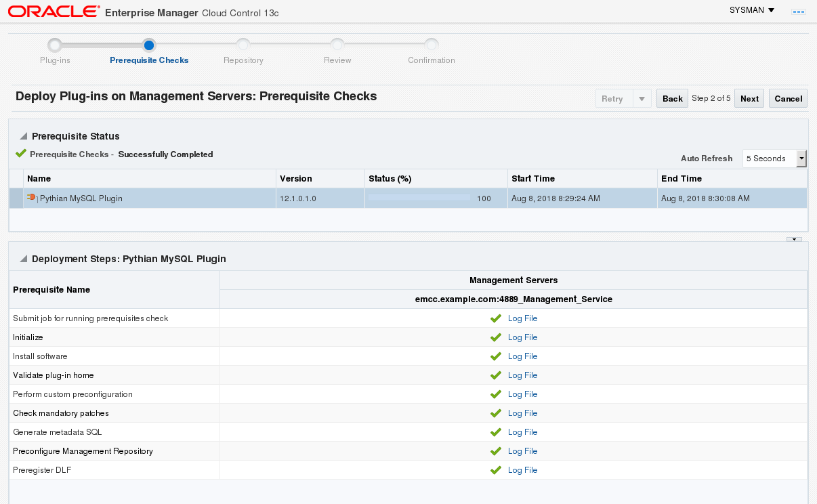Open the Auto Refresh interval dropdown
Screen dimensions: 817x504
coord(801,159)
